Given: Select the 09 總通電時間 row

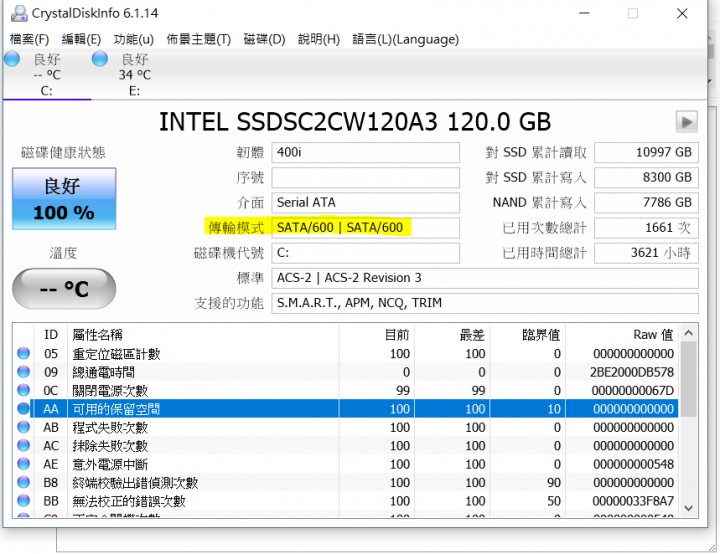Looking at the screenshot, I should pos(346,372).
